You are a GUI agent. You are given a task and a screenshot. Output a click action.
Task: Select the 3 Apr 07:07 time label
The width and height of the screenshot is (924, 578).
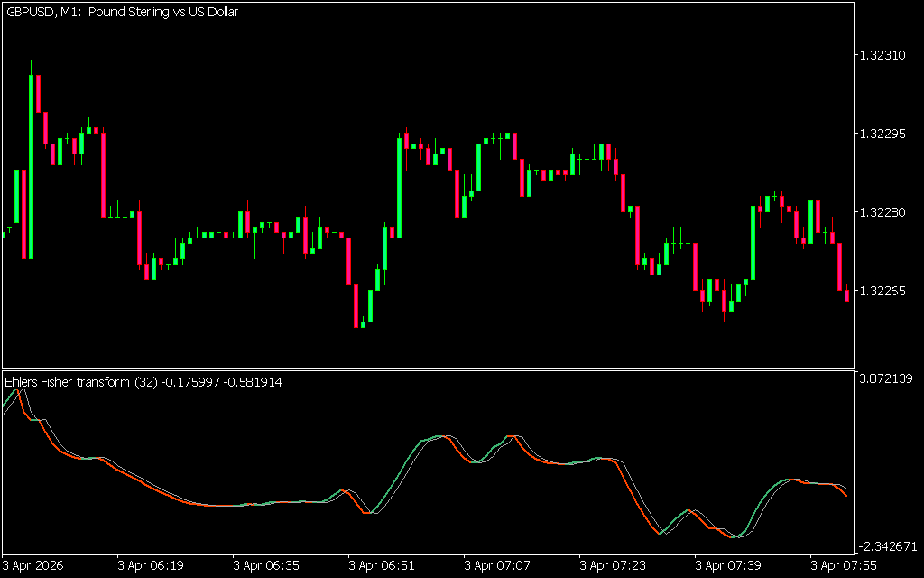498,565
